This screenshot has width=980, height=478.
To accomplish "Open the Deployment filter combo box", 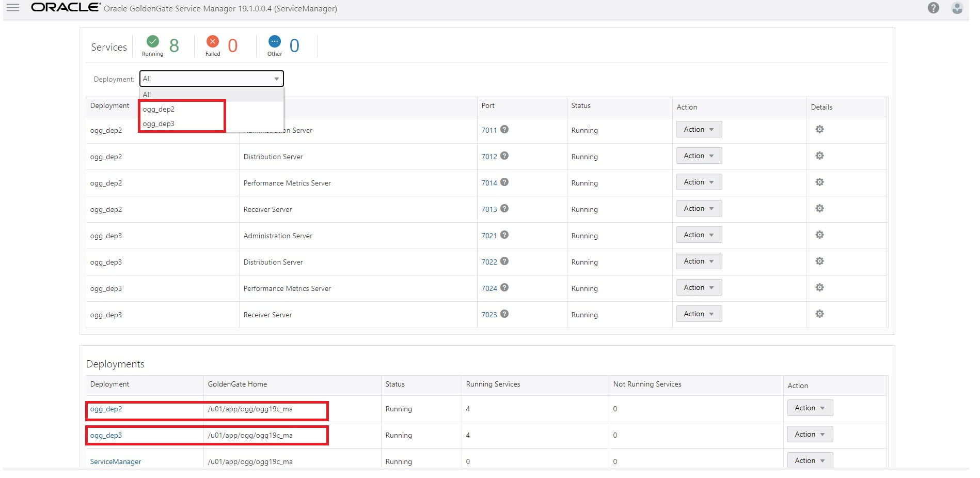I will click(x=211, y=79).
